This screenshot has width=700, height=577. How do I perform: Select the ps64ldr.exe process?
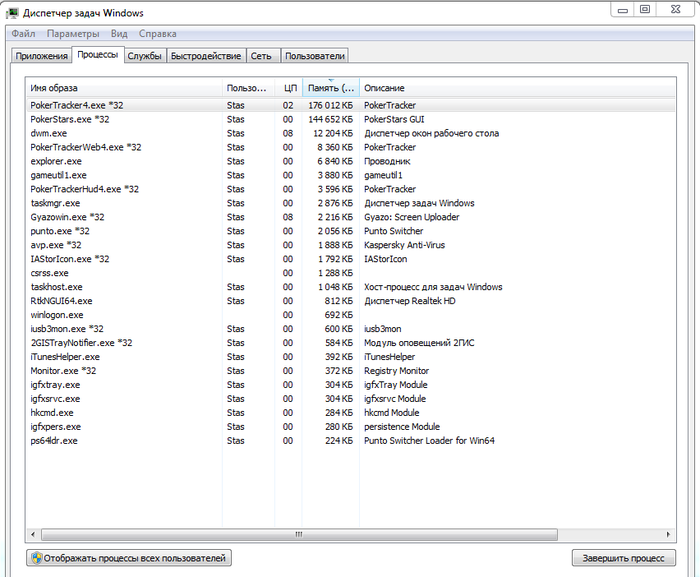(350, 440)
